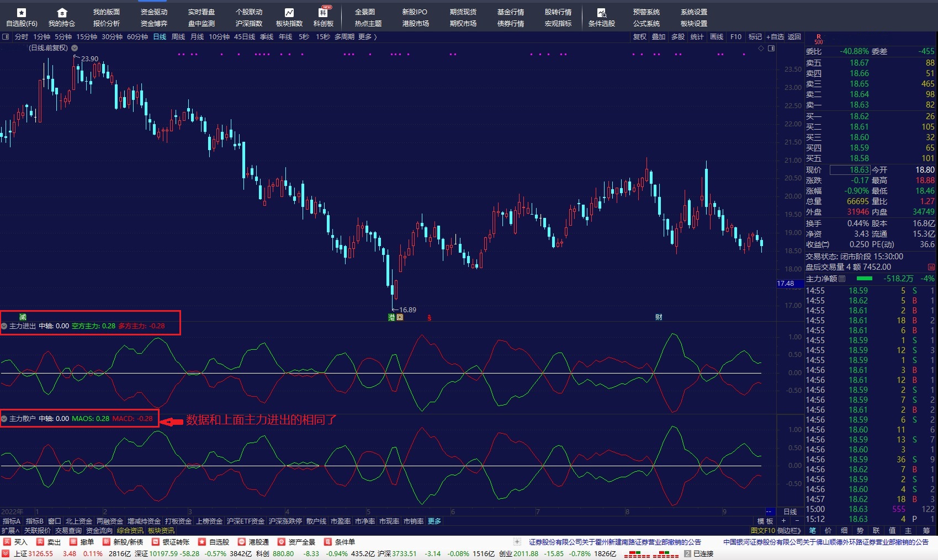Screen dimensions: 938x560
Task: Toggle the 侧边栏 sidebar button
Action: 788,531
